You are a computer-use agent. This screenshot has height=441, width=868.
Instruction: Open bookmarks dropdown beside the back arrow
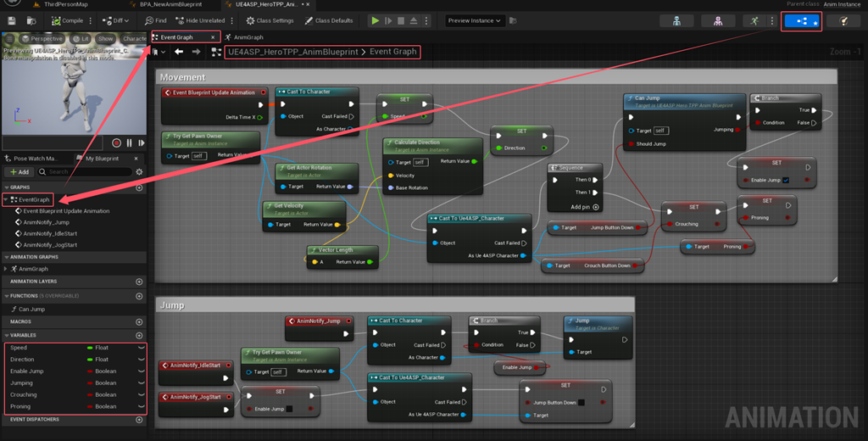tap(159, 52)
